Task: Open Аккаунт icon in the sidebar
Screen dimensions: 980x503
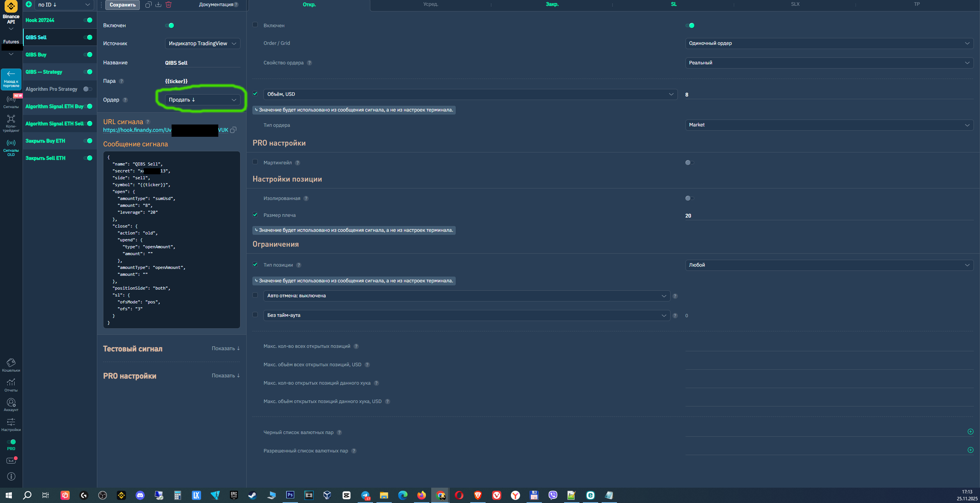Action: (x=11, y=405)
